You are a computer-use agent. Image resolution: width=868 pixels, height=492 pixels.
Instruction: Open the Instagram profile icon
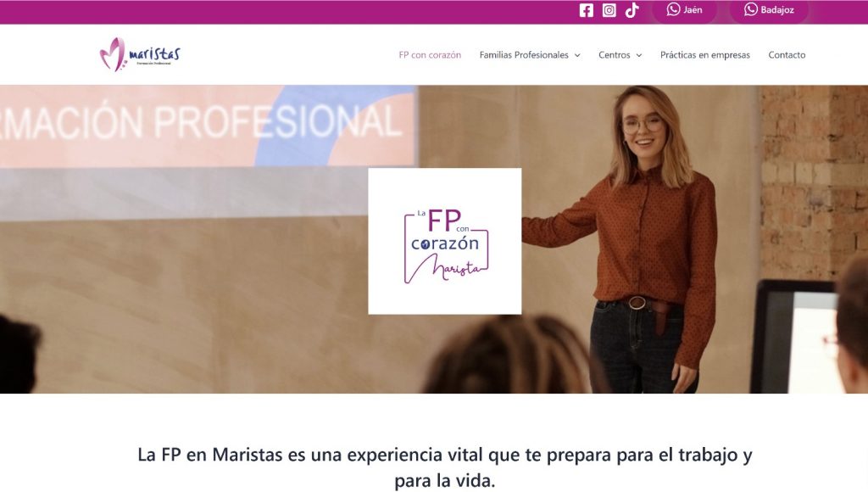(609, 10)
